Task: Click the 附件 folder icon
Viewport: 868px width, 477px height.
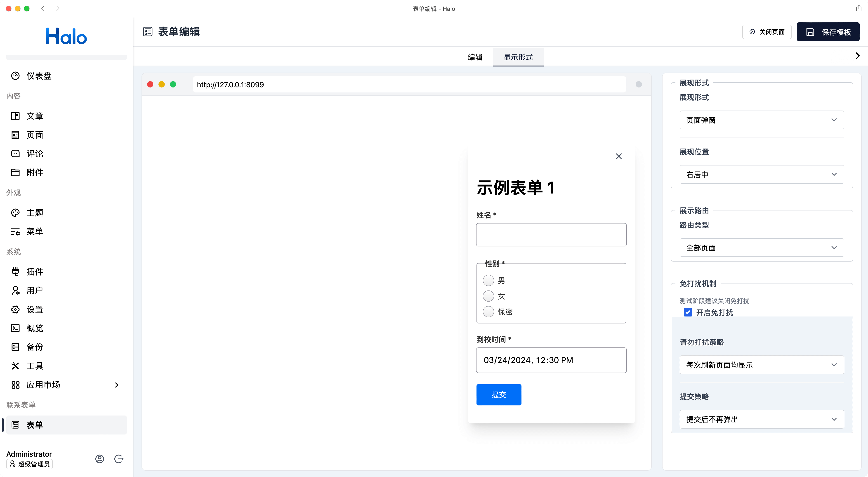Action: click(15, 172)
